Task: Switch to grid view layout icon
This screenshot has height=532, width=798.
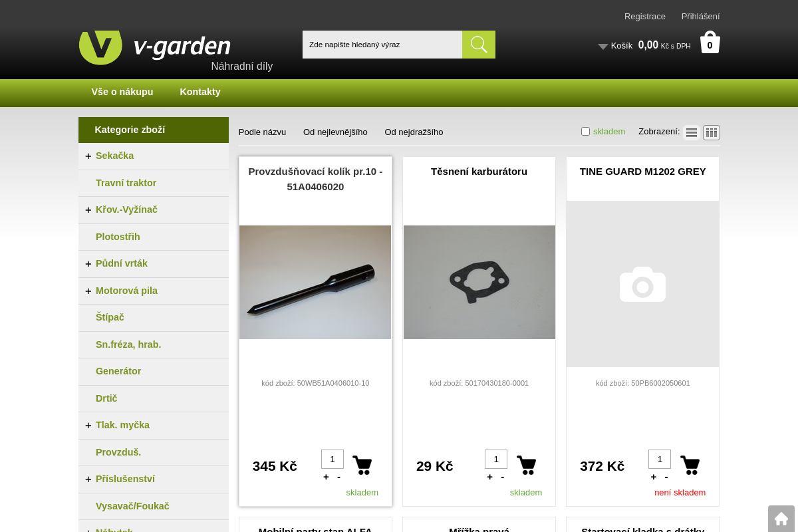Action: (711, 132)
